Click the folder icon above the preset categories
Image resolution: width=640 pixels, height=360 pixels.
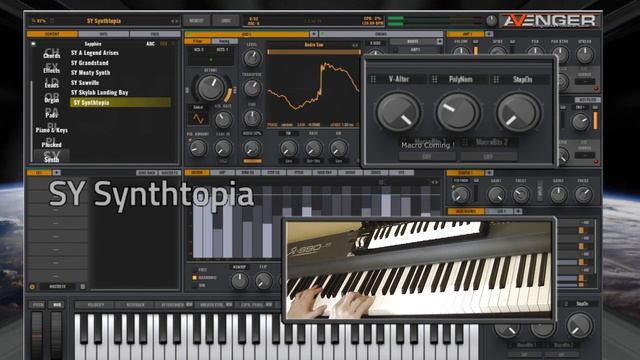[33, 44]
